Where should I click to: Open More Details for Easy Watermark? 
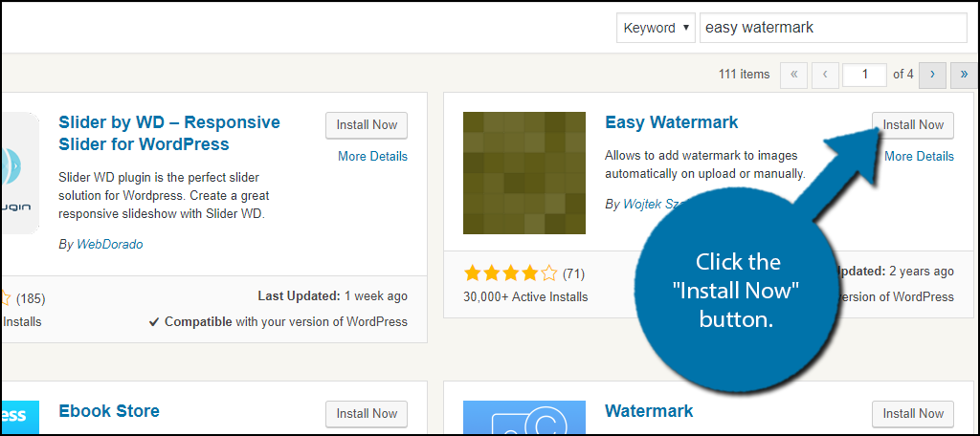coord(919,156)
